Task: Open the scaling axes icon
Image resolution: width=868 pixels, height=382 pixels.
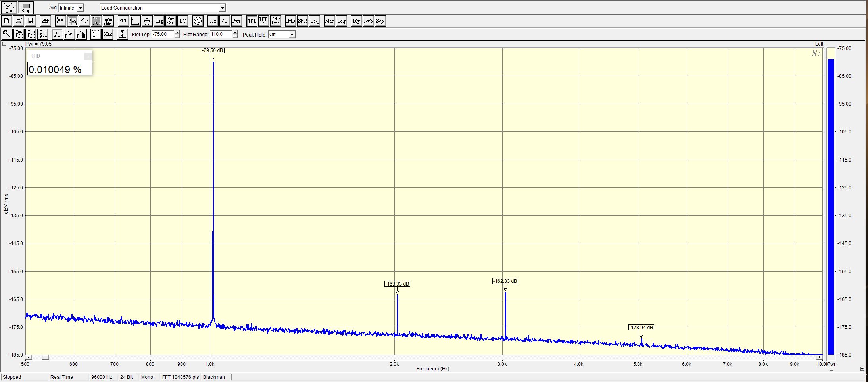Action: coord(135,21)
